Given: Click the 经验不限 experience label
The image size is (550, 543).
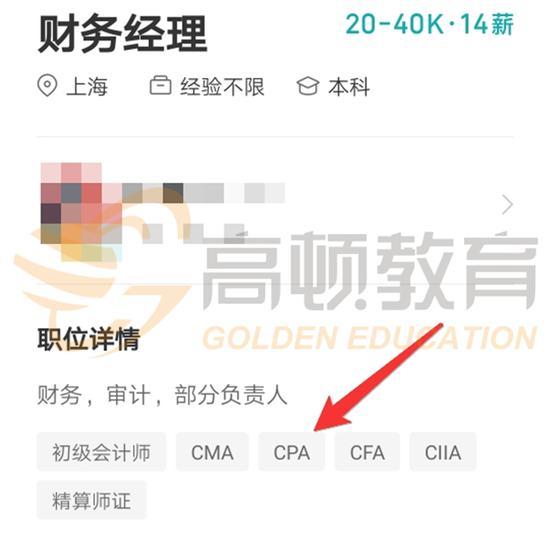Looking at the screenshot, I should 222,86.
